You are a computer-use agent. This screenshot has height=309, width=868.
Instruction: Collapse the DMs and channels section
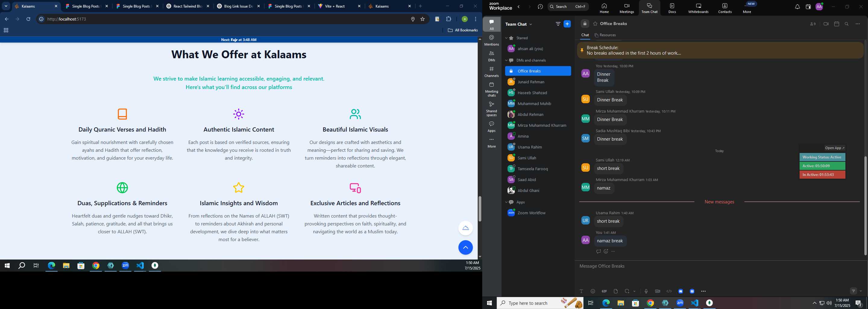[x=506, y=60]
